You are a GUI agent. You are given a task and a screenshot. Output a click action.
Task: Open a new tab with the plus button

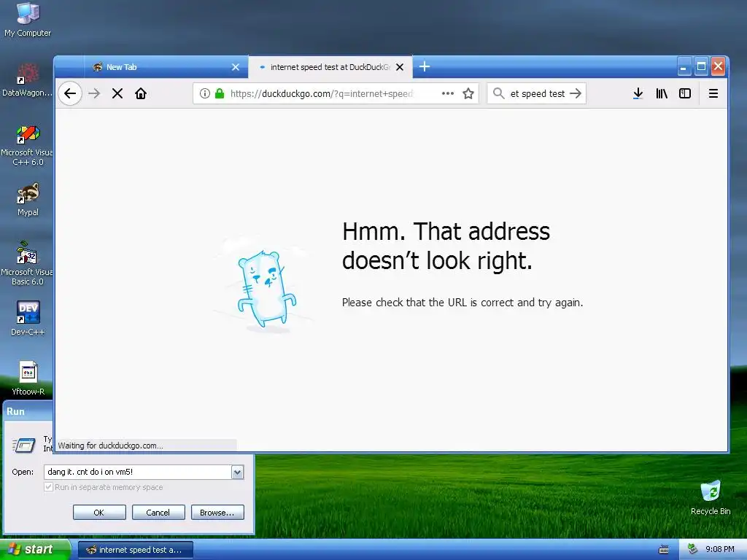[x=425, y=66]
